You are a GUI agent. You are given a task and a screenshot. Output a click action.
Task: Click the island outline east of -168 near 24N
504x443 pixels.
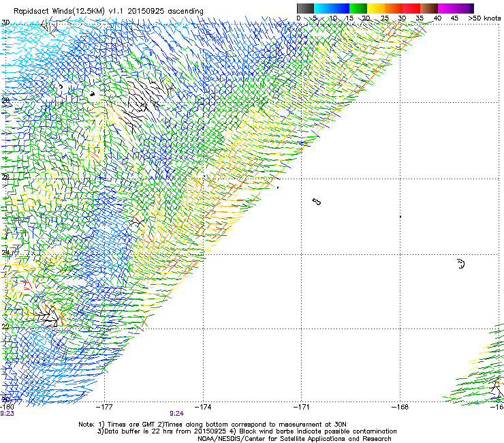[x=461, y=264]
